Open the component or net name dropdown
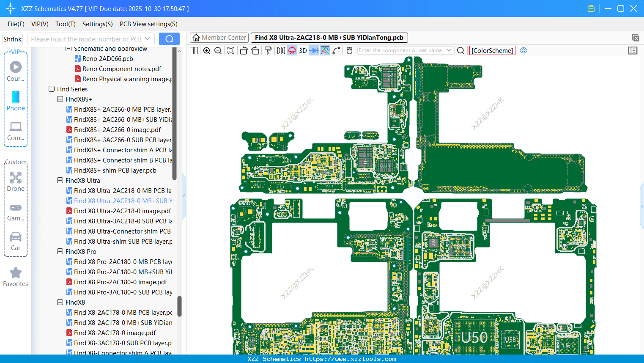The image size is (644, 363). (449, 50)
